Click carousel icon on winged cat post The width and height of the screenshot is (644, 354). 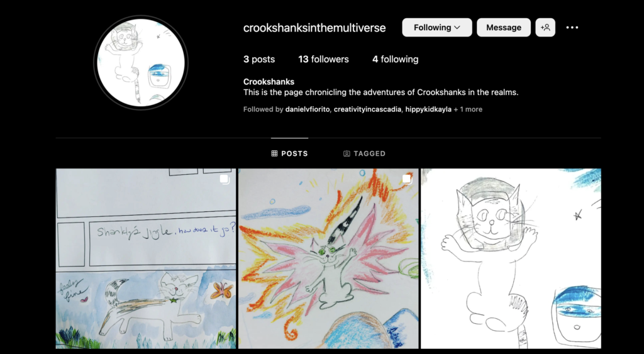tap(407, 179)
